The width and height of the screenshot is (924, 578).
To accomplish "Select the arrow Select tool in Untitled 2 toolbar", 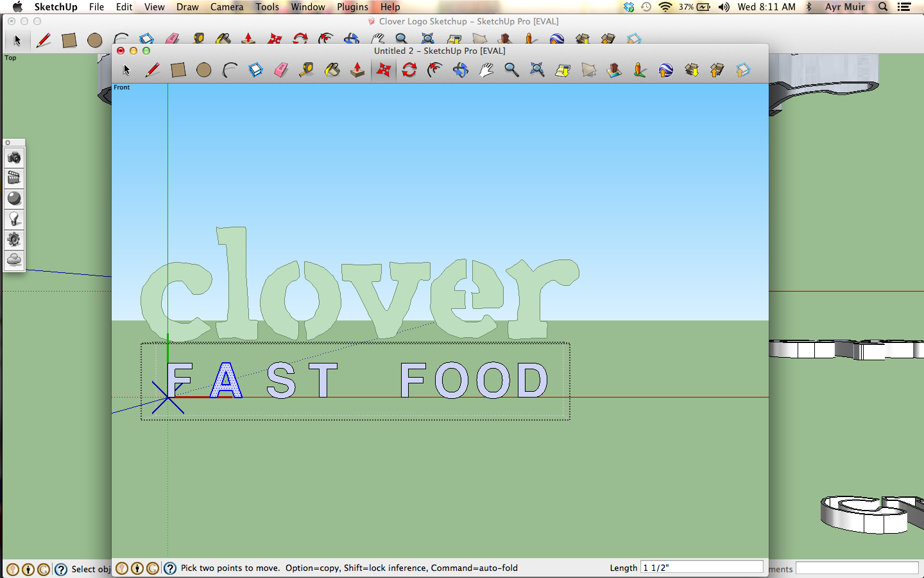I will click(126, 70).
